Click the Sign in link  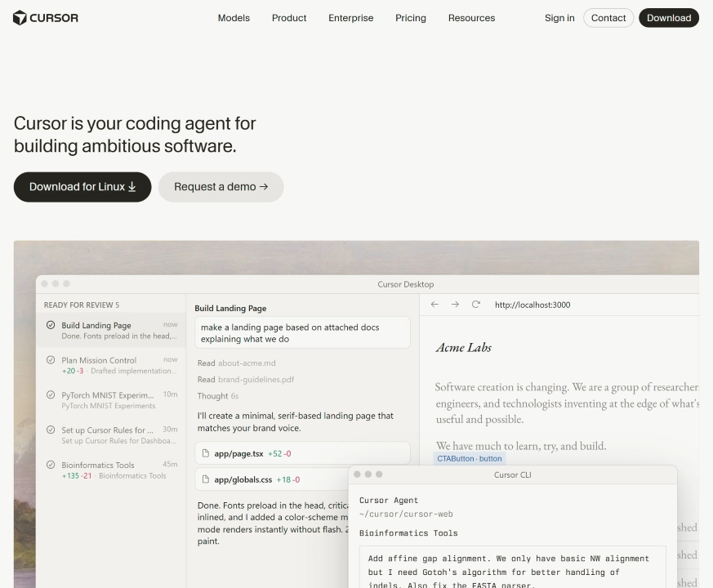(x=559, y=18)
